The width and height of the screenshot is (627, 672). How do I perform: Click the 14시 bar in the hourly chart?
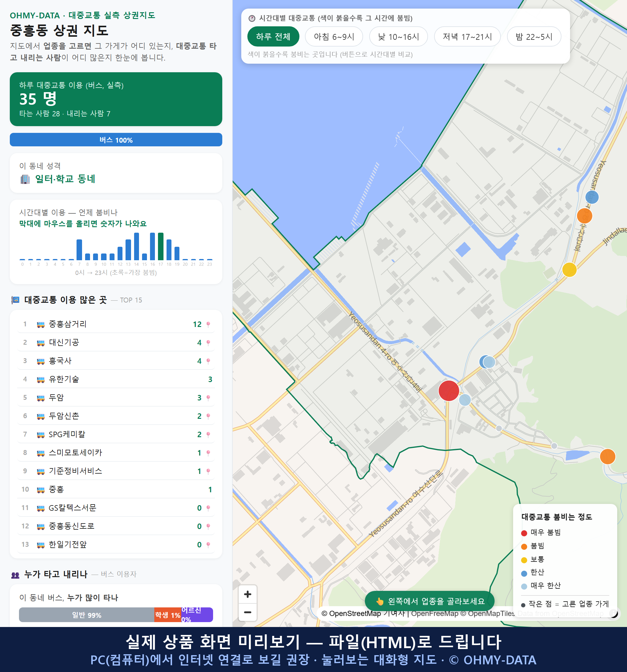tap(136, 246)
